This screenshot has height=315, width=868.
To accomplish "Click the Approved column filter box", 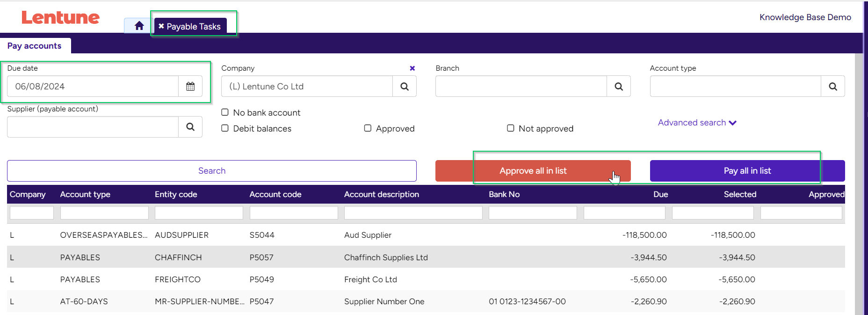I will [801, 213].
